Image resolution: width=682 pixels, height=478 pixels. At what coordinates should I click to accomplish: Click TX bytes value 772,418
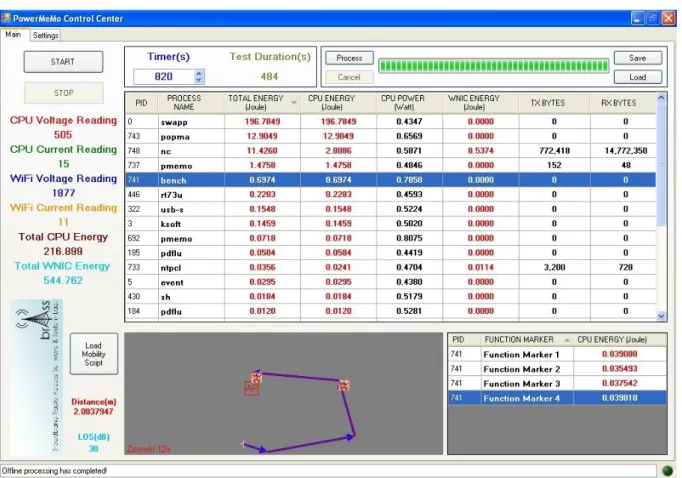coord(554,151)
